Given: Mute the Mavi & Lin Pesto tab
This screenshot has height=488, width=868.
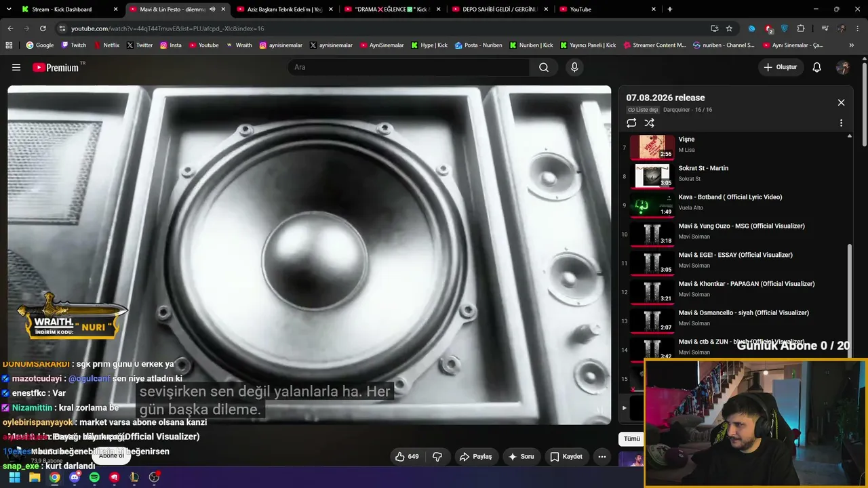Looking at the screenshot, I should coord(212,9).
